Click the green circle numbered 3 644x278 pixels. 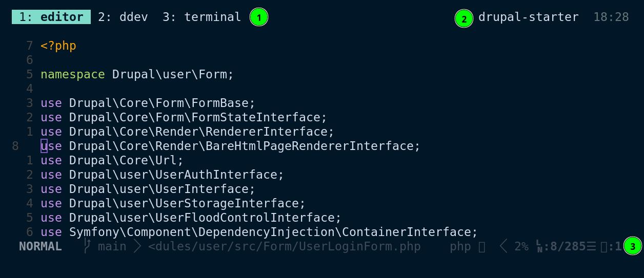tap(633, 246)
